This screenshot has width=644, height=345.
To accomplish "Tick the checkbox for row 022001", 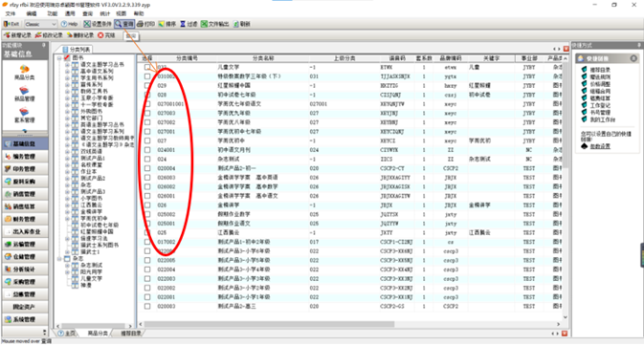I will (x=147, y=297).
